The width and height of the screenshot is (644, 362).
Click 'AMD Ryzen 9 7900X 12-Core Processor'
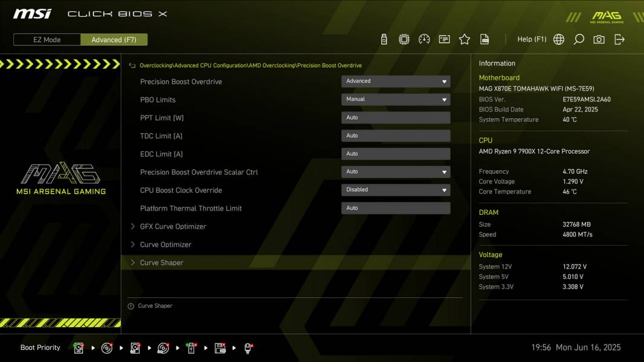click(x=534, y=151)
